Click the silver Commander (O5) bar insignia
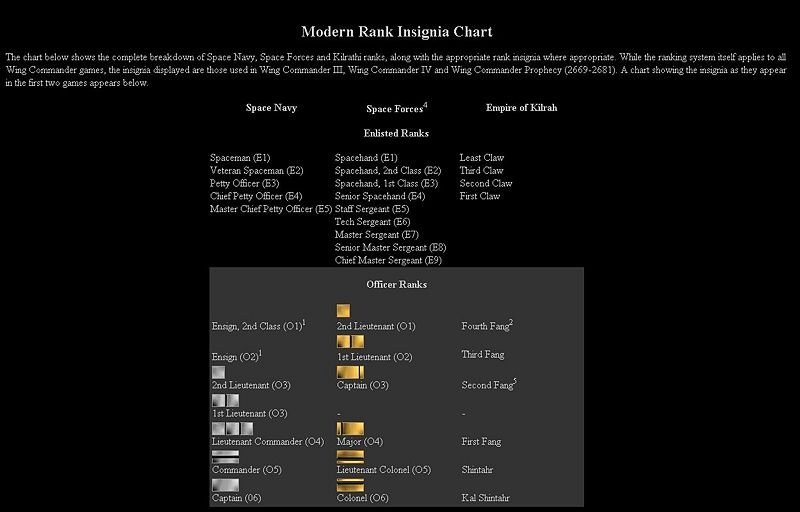This screenshot has height=512, width=800. 225,457
